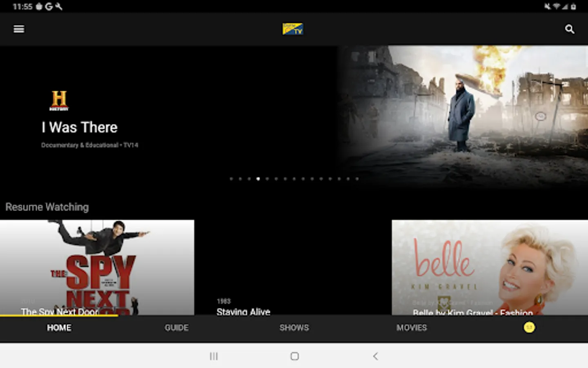
Task: Open search with the magnifier icon
Action: pos(570,29)
